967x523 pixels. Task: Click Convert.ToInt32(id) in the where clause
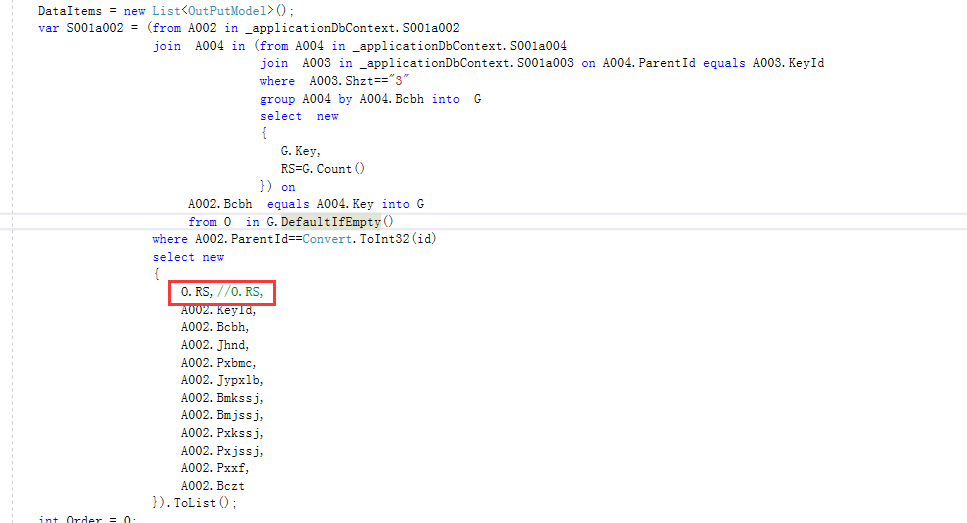(x=369, y=239)
